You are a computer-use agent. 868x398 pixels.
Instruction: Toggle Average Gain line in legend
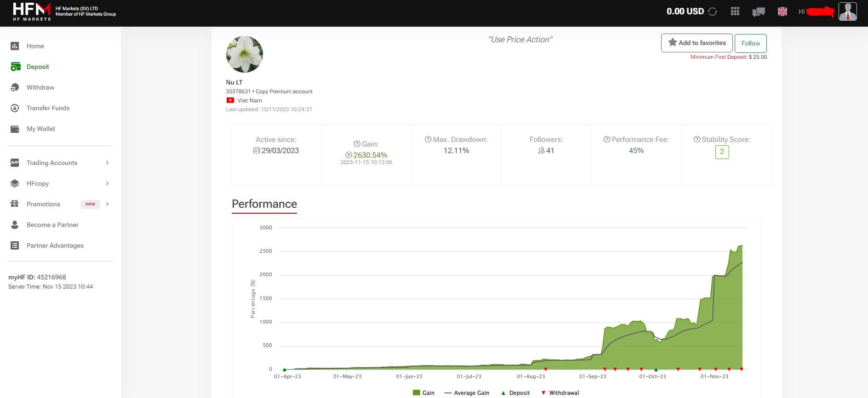(x=467, y=393)
